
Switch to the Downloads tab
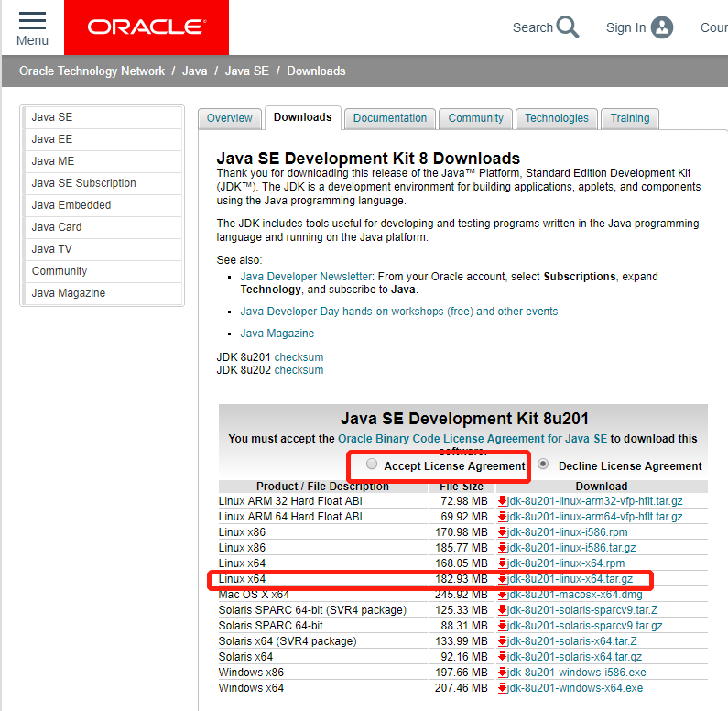click(303, 117)
